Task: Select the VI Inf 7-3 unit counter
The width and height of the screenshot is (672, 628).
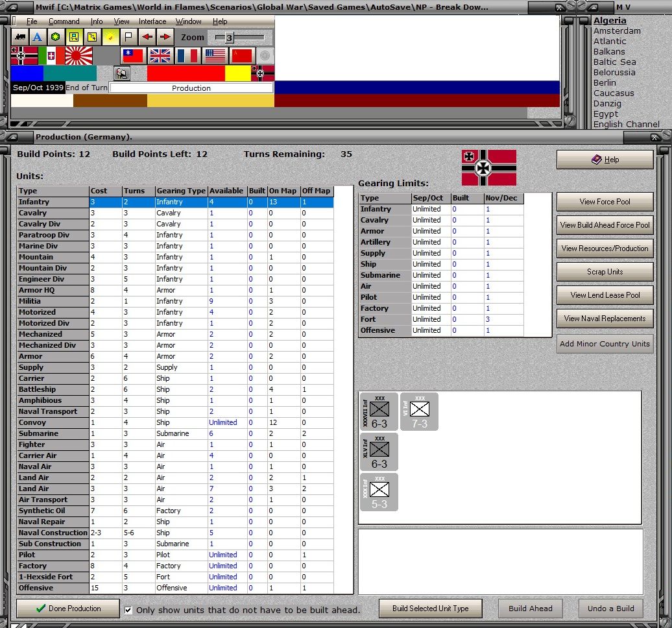Action: click(419, 411)
